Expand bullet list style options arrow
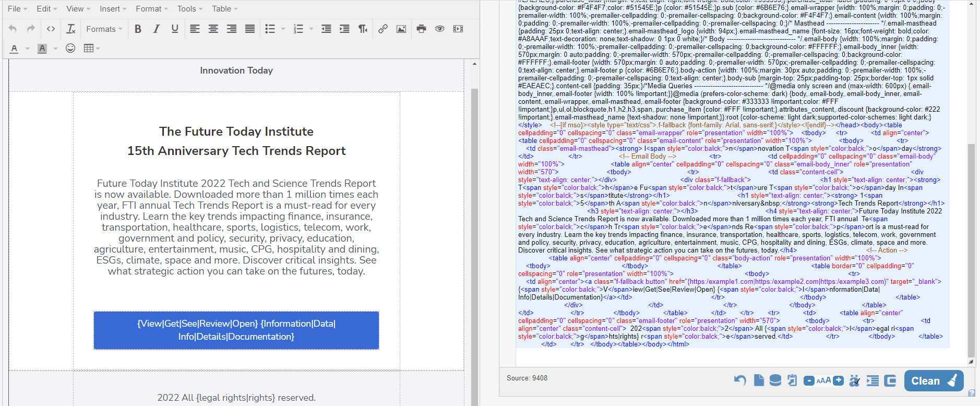The image size is (980, 406). (283, 29)
